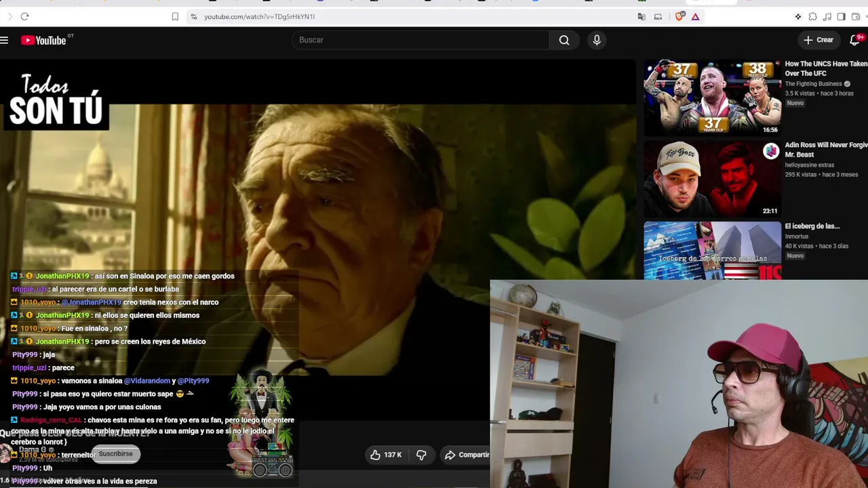Subscribe with the Suscribirse button
This screenshot has height=488, width=868.
(x=115, y=454)
